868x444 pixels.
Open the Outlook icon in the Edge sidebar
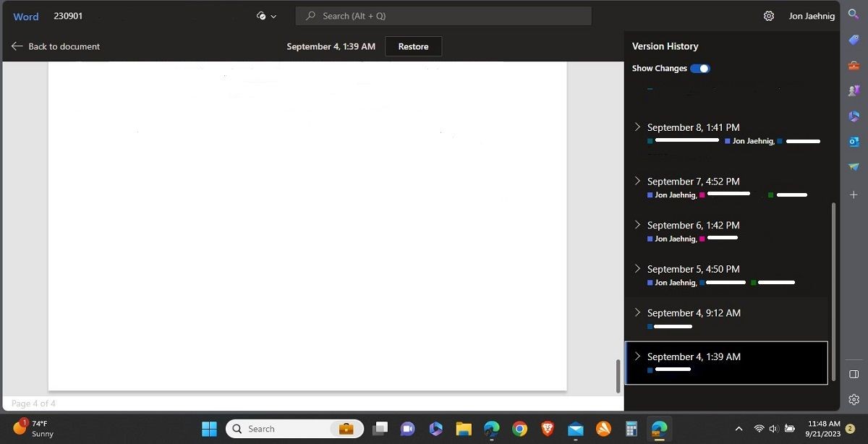coord(854,142)
